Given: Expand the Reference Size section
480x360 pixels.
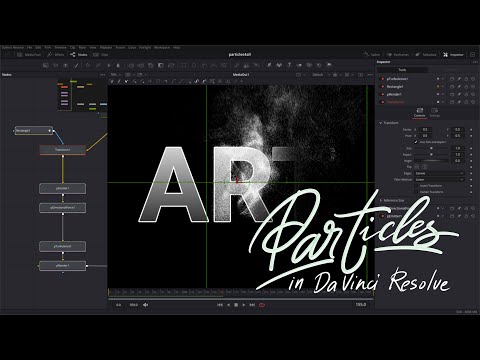Looking at the screenshot, I should click(x=381, y=200).
